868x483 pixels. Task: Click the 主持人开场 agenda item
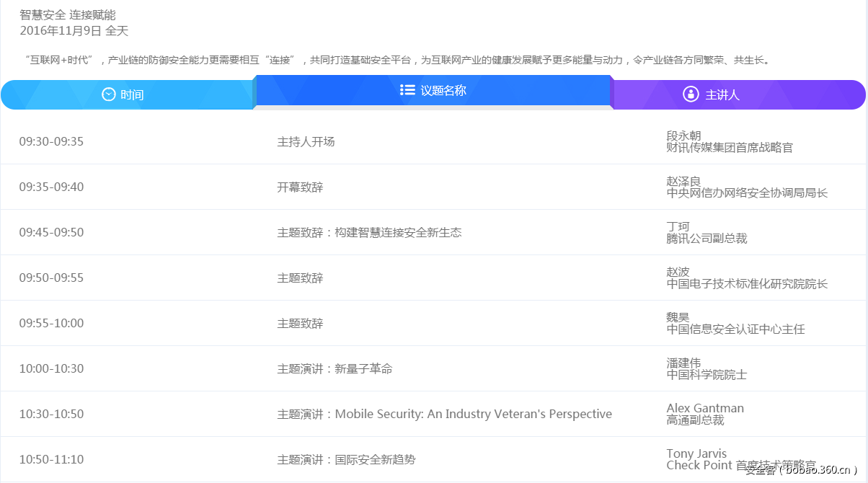click(306, 142)
